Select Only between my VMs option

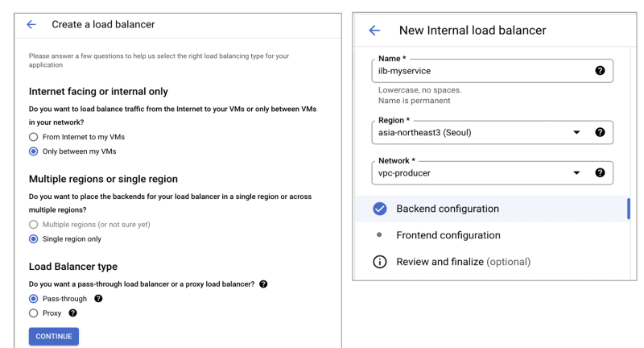(34, 151)
